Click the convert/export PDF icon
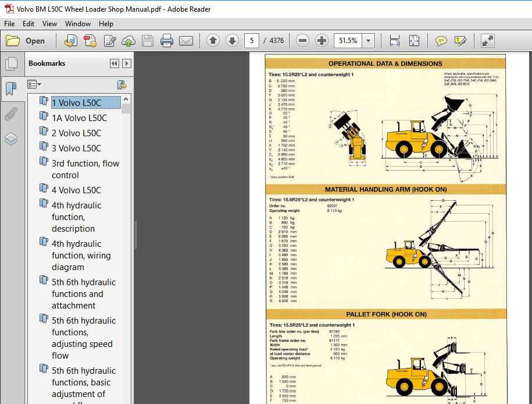This screenshot has height=404, width=532. [70, 41]
